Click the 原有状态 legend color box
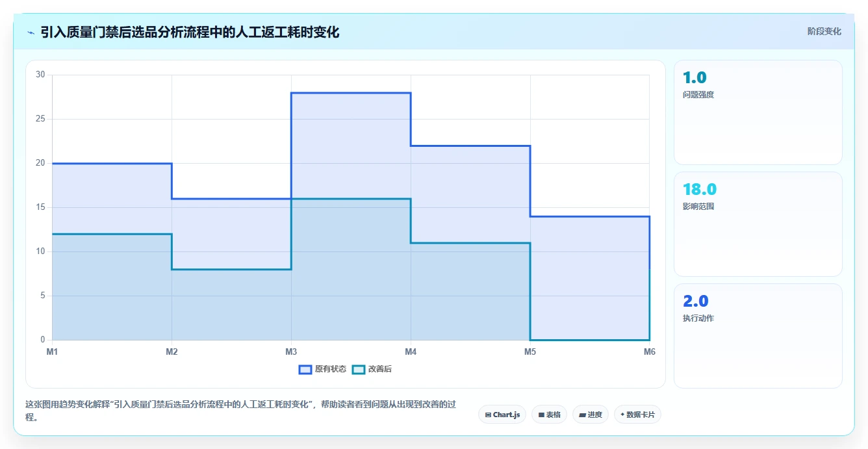This screenshot has width=868, height=449. [x=305, y=369]
